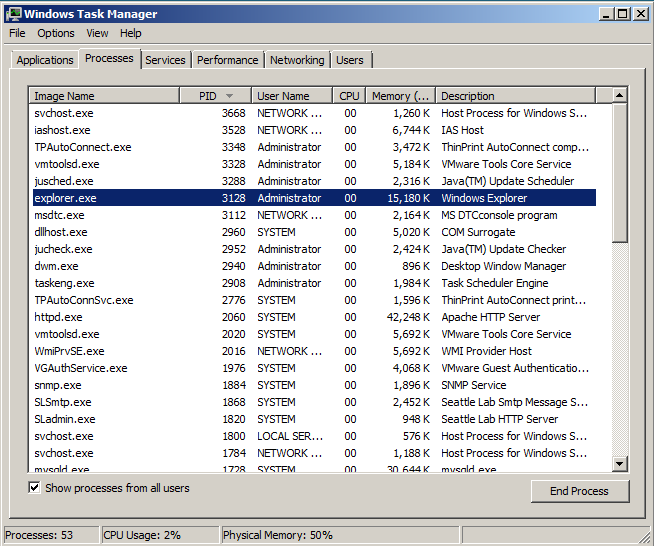
Task: Open the File menu
Action: tap(17, 33)
